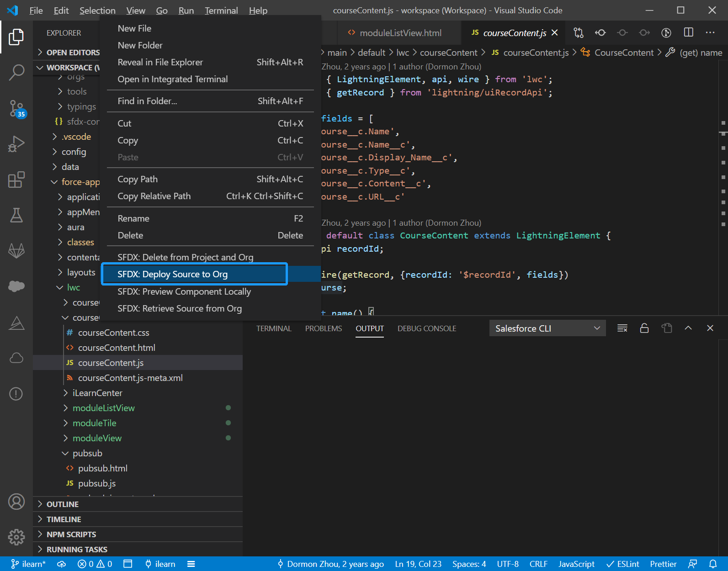The image size is (728, 571).
Task: Switch to the TERMINAL panel tab
Action: coord(274,328)
